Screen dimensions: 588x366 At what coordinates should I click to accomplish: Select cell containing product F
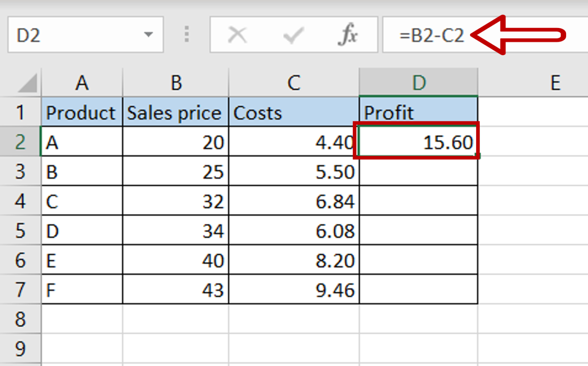point(82,289)
